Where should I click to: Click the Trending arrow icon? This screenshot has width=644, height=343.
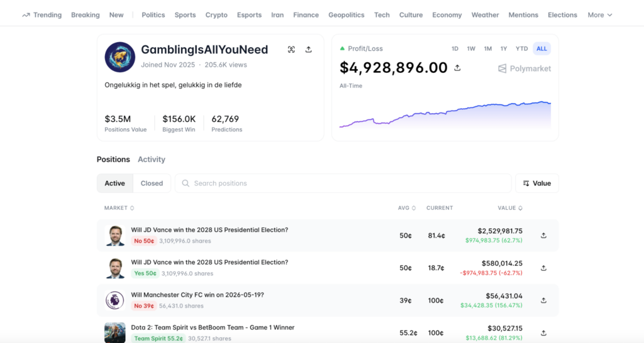click(26, 15)
